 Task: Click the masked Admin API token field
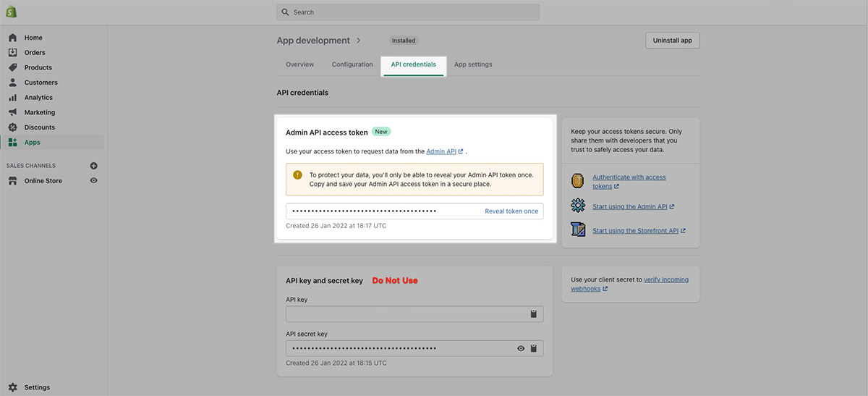414,211
